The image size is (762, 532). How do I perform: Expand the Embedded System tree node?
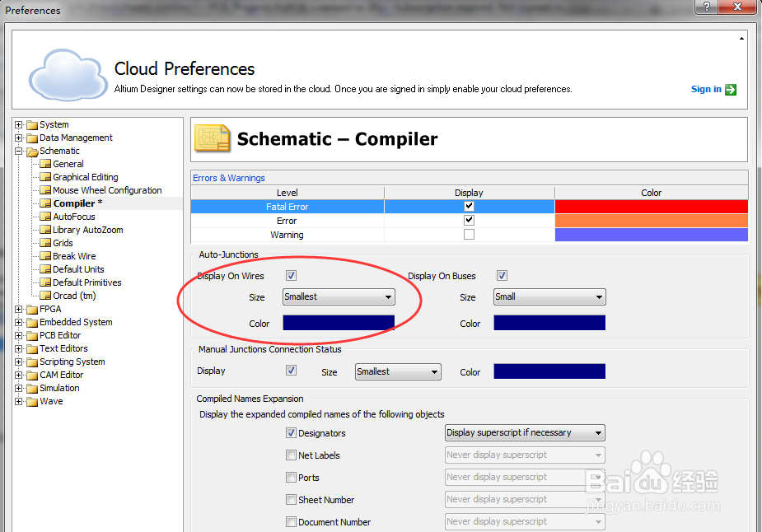(x=18, y=323)
